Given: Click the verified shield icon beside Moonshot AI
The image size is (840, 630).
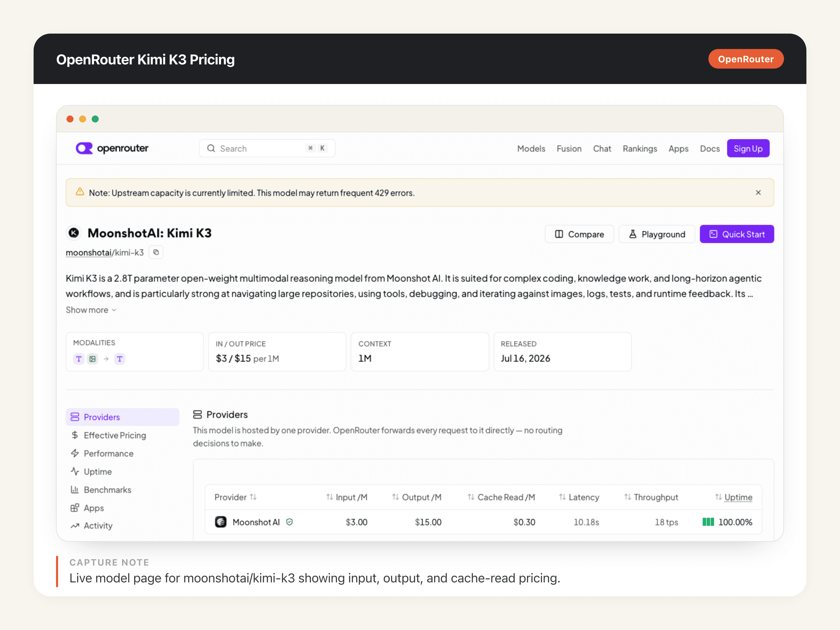Looking at the screenshot, I should [289, 522].
